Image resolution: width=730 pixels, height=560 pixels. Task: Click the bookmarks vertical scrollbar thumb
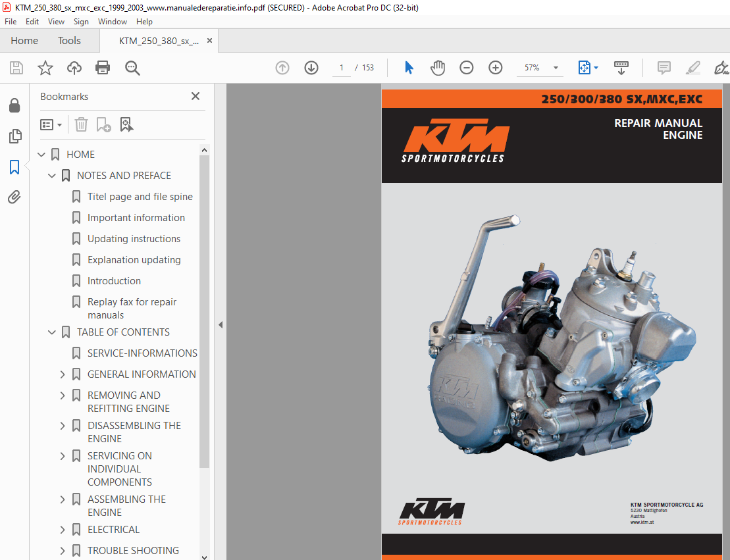tap(204, 311)
